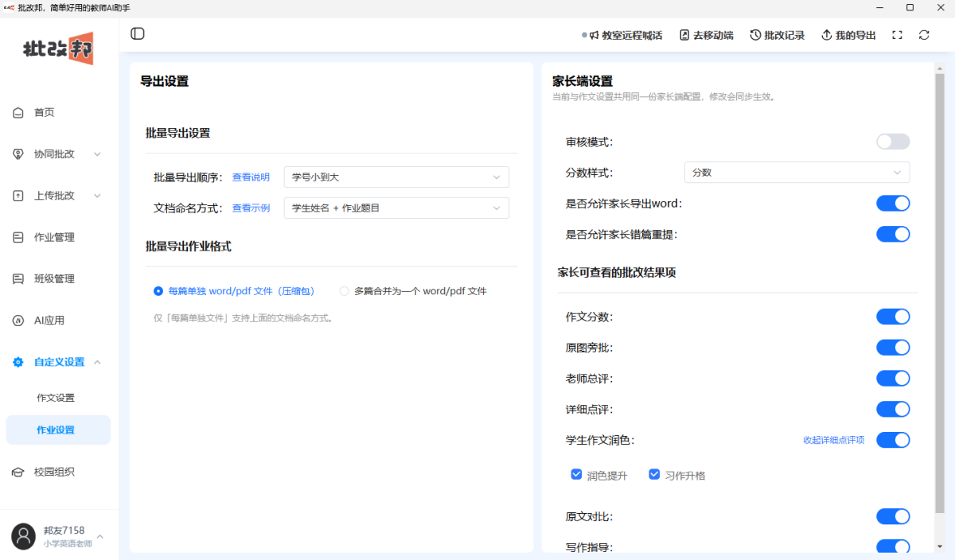Turn off the 作文分数 switch
The height and width of the screenshot is (560, 955).
pyautogui.click(x=893, y=317)
